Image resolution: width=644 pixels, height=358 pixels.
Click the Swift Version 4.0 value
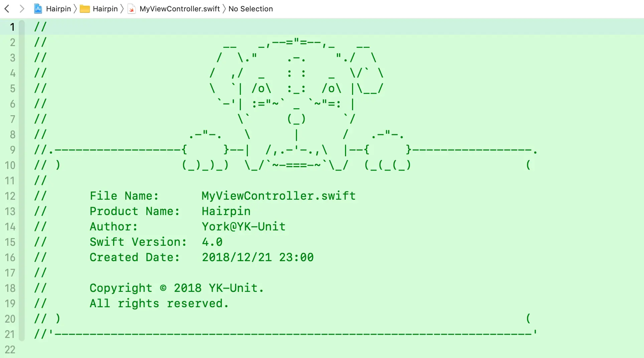(x=212, y=242)
